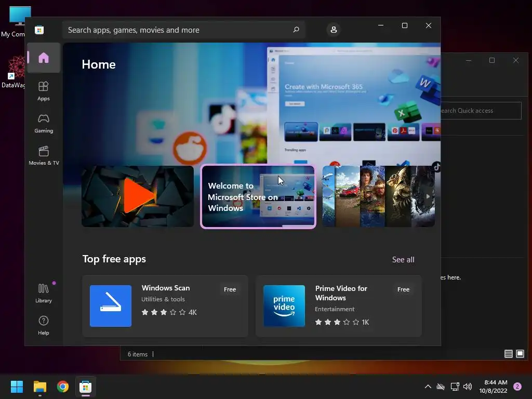This screenshot has width=532, height=399.
Task: Maximize the Microsoft Store window
Action: [404, 25]
